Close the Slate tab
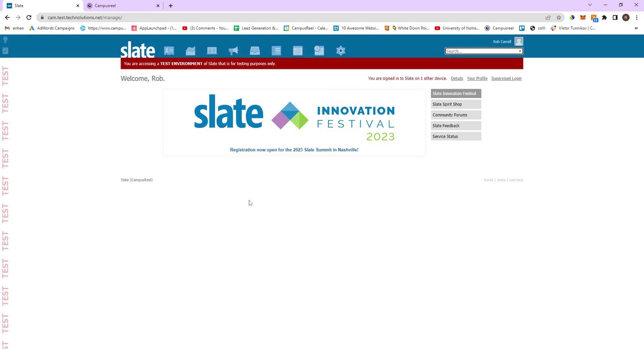Screen dimensions: 644x349 coord(78,6)
